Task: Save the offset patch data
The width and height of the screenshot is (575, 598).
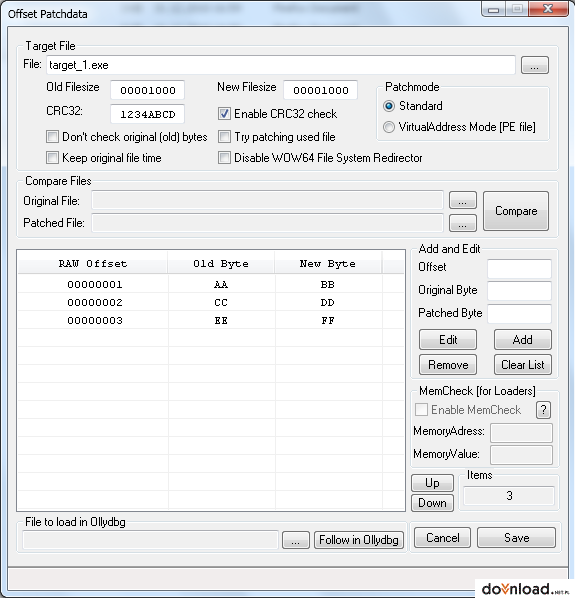Action: [516, 538]
